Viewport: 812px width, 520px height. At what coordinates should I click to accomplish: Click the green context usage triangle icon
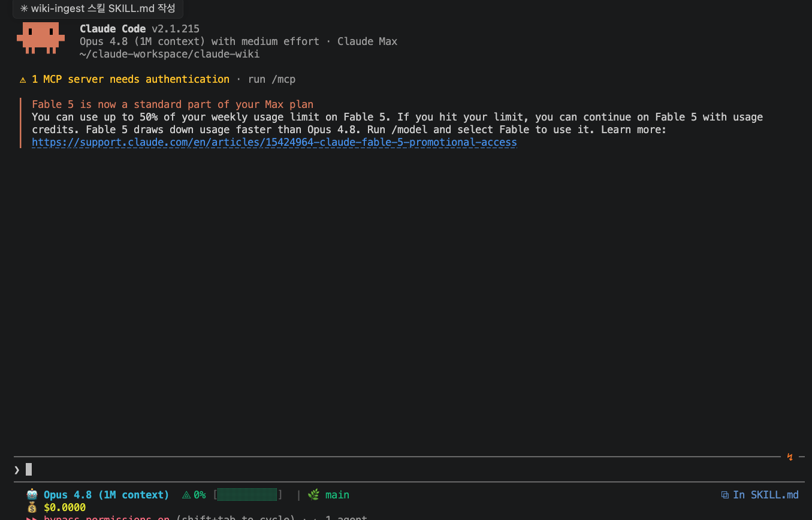[186, 495]
